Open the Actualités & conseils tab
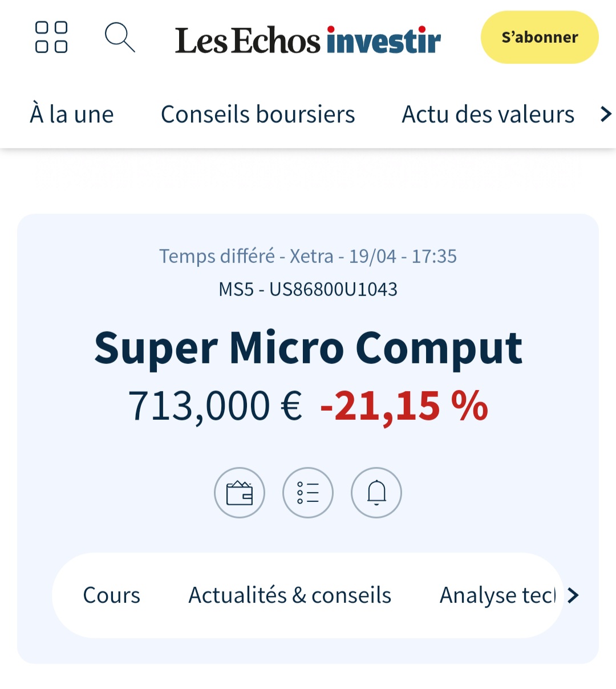 (x=290, y=595)
